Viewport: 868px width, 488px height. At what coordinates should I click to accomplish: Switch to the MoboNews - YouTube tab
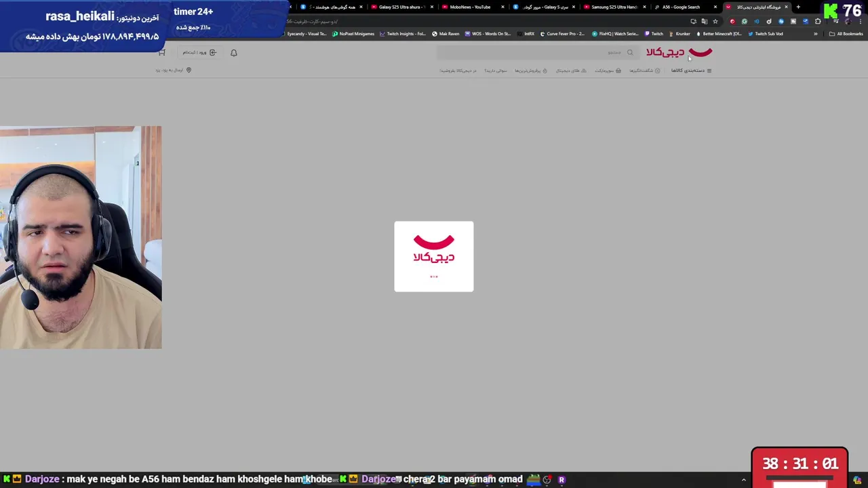tap(471, 7)
